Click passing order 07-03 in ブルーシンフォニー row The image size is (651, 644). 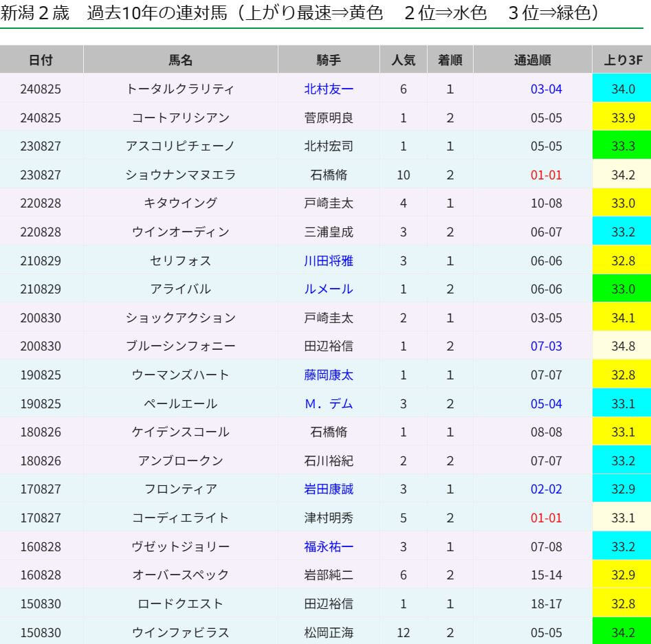click(x=546, y=346)
